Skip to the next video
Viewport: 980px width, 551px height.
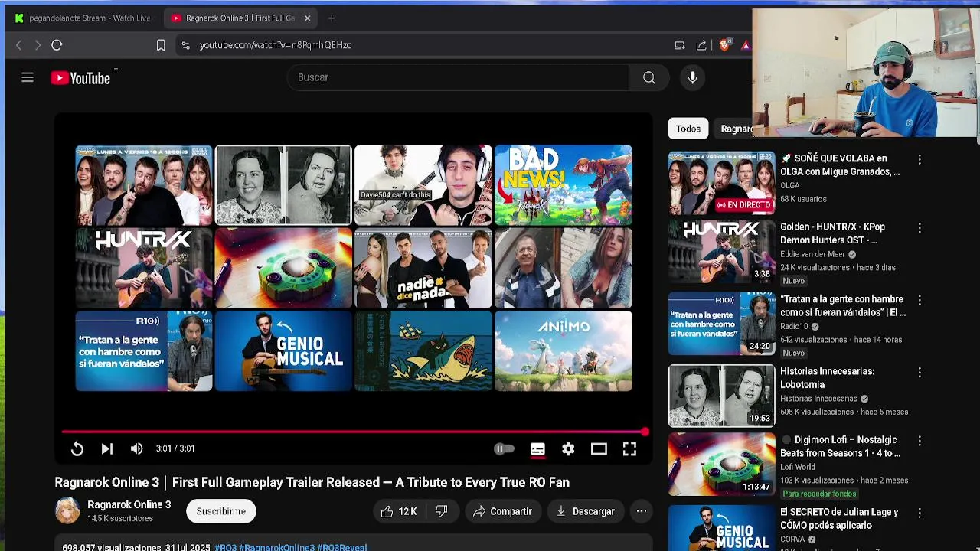pyautogui.click(x=107, y=449)
